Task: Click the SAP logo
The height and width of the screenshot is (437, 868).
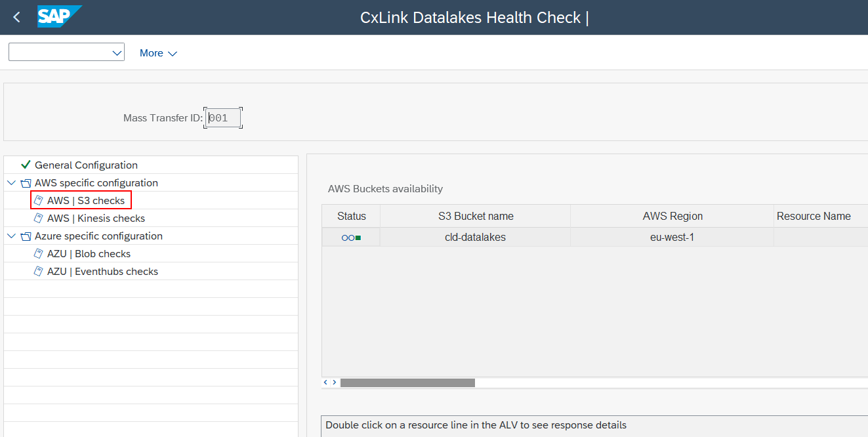Action: point(59,17)
